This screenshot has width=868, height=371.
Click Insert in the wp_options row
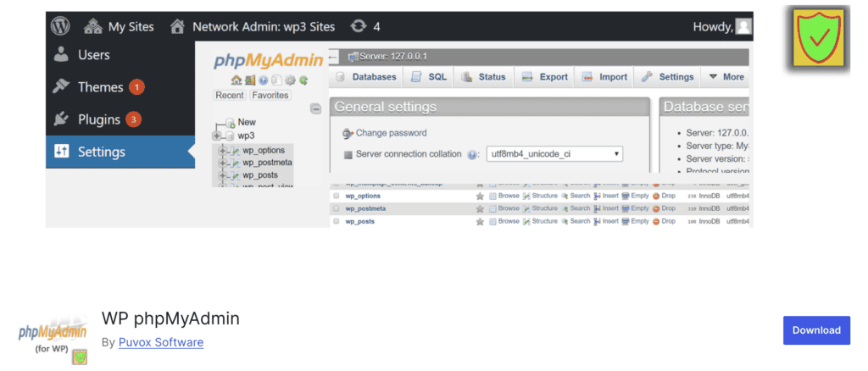(606, 196)
